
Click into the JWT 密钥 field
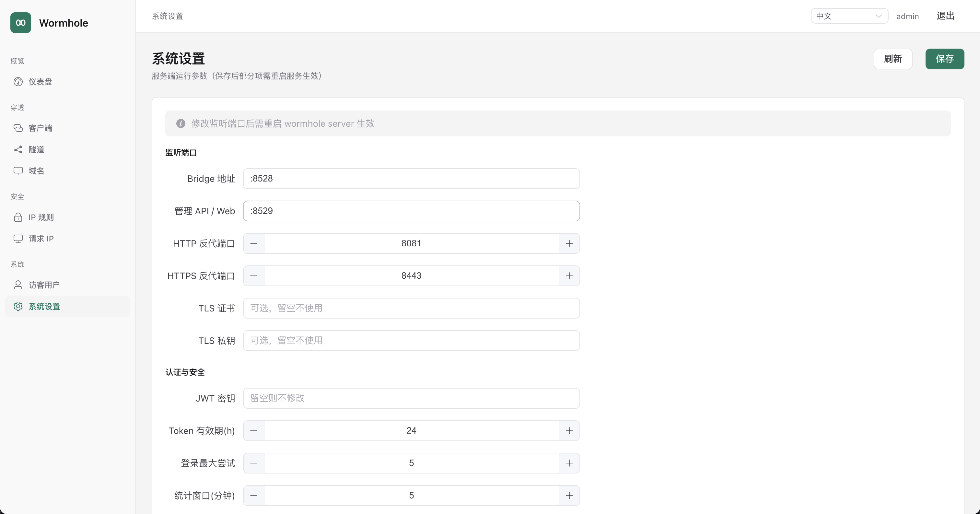tap(411, 398)
